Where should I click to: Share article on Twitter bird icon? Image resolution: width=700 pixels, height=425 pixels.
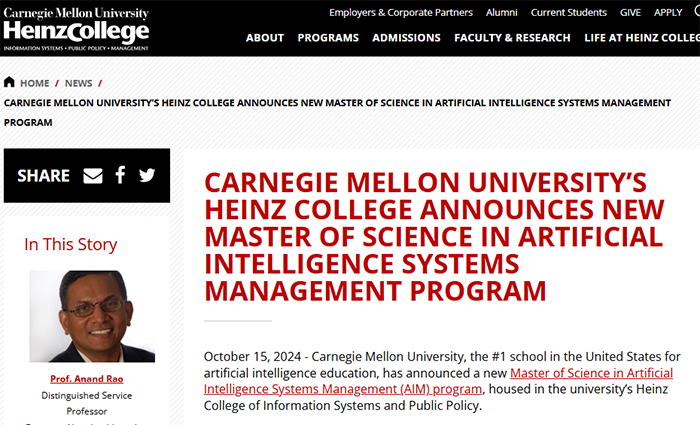147,175
